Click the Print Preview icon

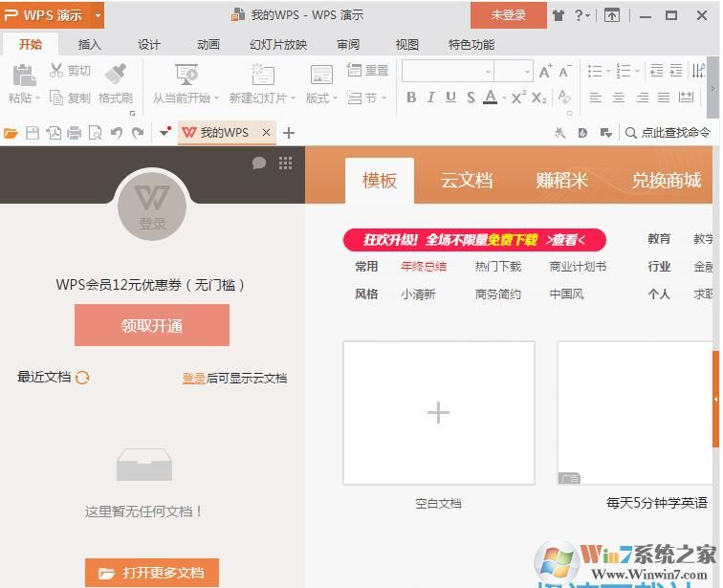95,133
